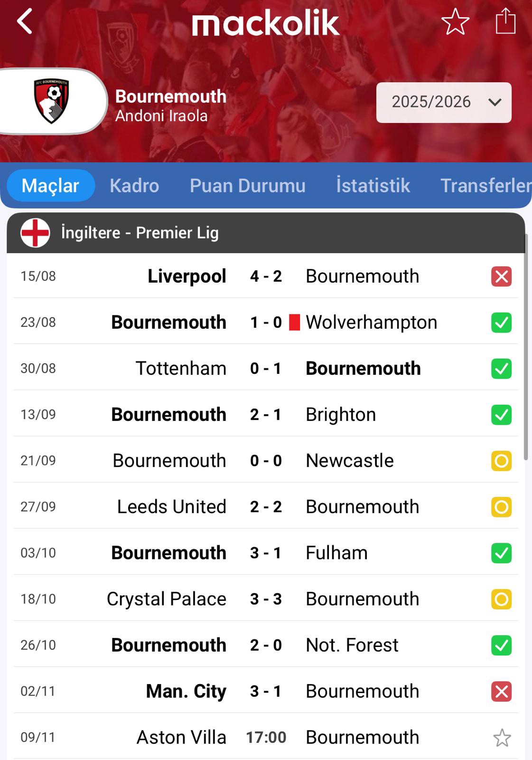Open the Puan Durumu tab
532x760 pixels.
[x=247, y=186]
